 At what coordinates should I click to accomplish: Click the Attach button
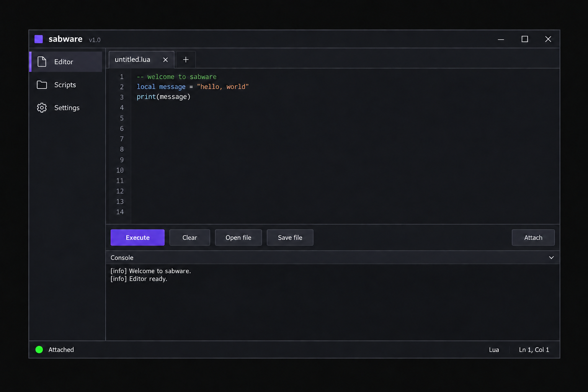(533, 237)
